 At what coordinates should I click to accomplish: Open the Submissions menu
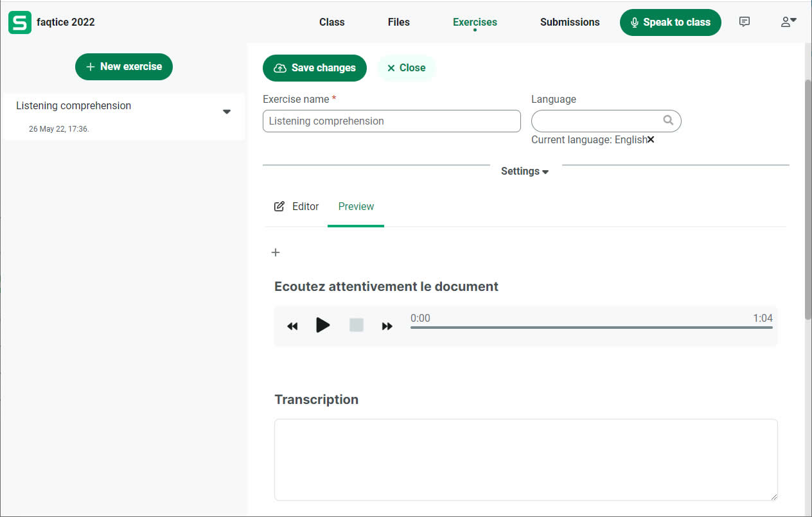[569, 22]
